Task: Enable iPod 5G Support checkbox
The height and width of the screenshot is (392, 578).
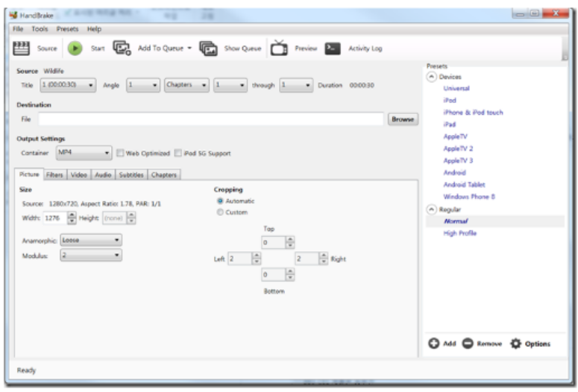Action: tap(178, 153)
